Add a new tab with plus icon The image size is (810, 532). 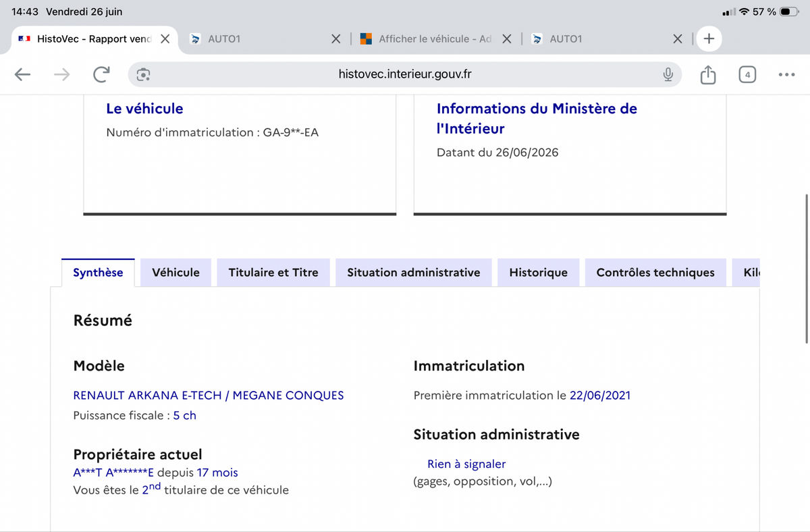pos(709,39)
